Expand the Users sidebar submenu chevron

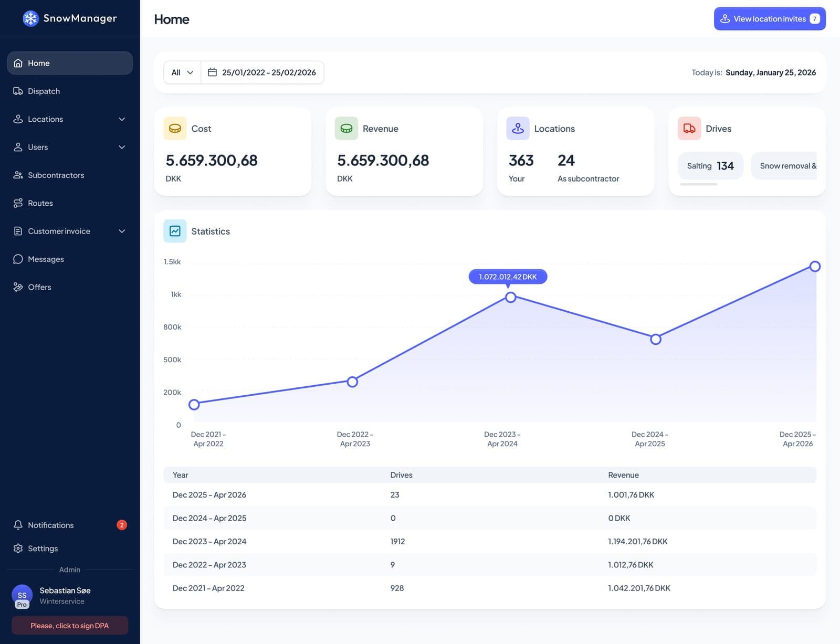pos(122,147)
